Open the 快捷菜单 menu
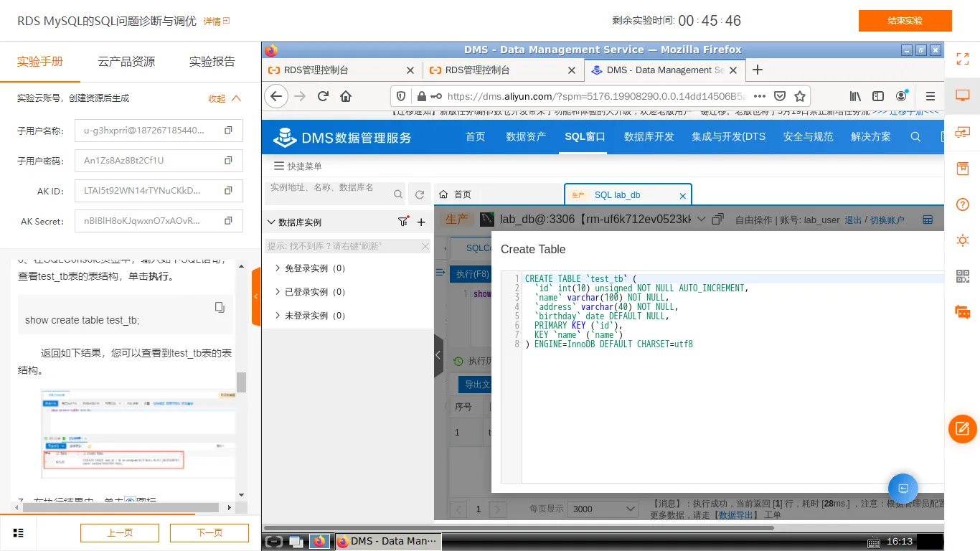This screenshot has height=551, width=980. 298,166
